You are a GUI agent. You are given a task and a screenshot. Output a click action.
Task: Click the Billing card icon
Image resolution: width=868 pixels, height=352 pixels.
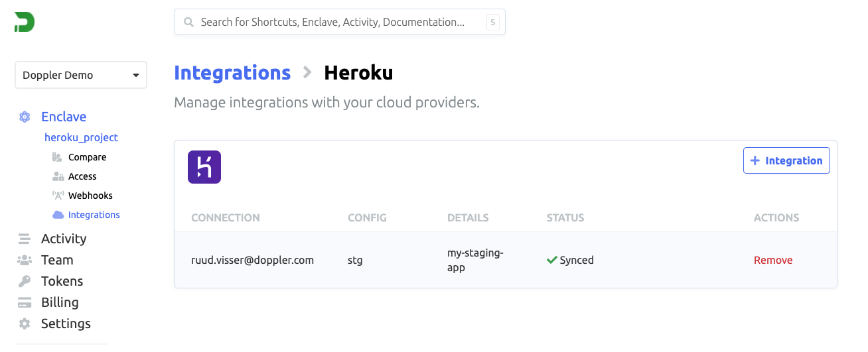pyautogui.click(x=25, y=302)
